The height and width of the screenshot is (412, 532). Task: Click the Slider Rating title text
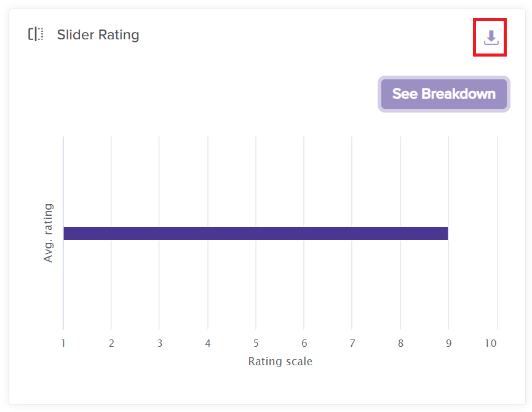click(x=98, y=34)
